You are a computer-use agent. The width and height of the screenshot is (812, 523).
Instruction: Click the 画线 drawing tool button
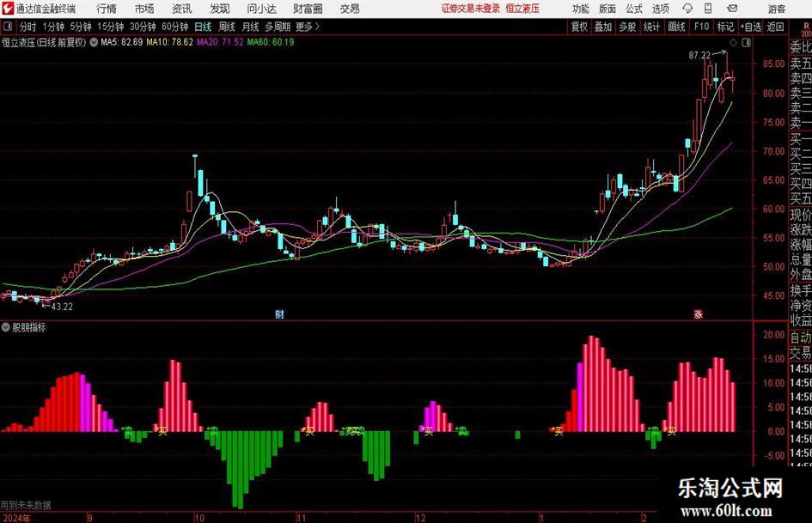point(676,27)
